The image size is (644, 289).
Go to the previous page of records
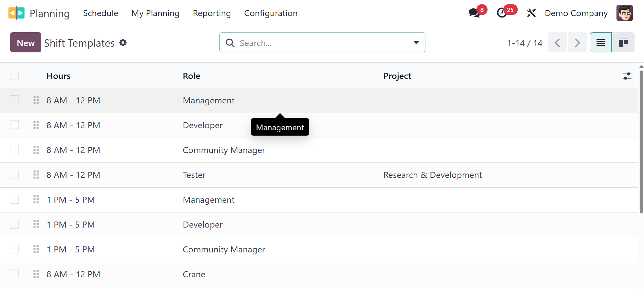(557, 43)
